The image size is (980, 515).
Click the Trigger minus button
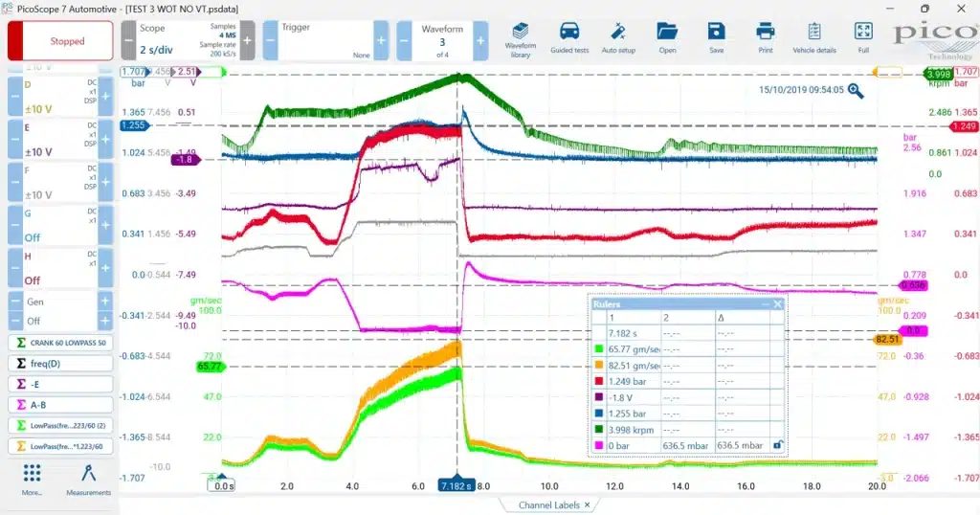[x=270, y=40]
